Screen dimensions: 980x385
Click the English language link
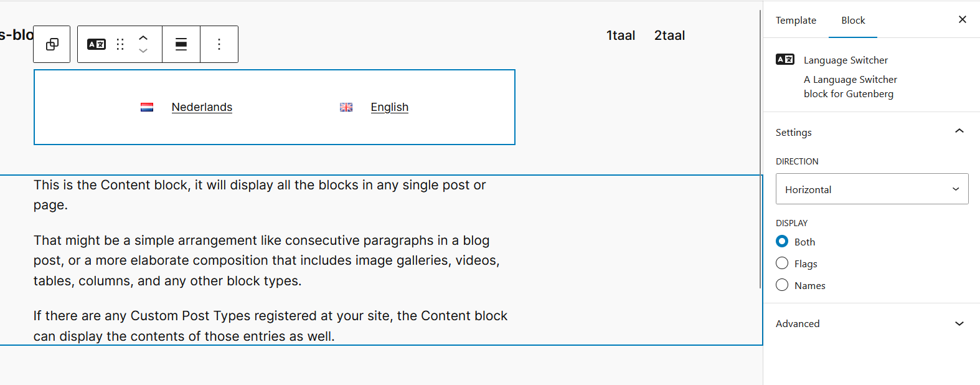pyautogui.click(x=390, y=107)
